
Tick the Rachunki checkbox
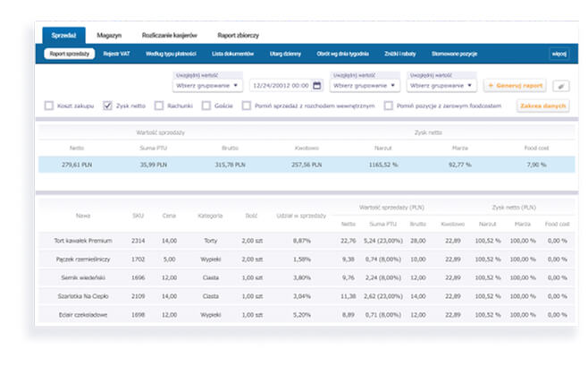tap(159, 106)
